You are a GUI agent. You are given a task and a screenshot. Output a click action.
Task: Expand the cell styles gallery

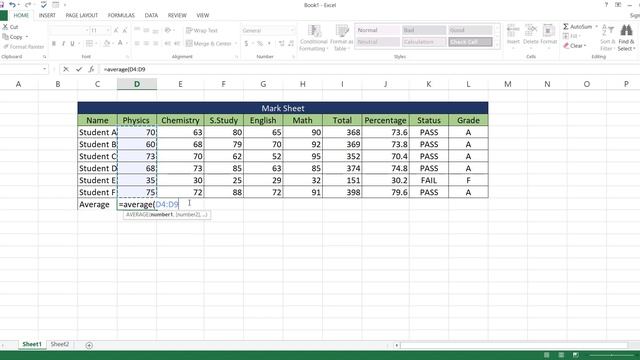497,45
